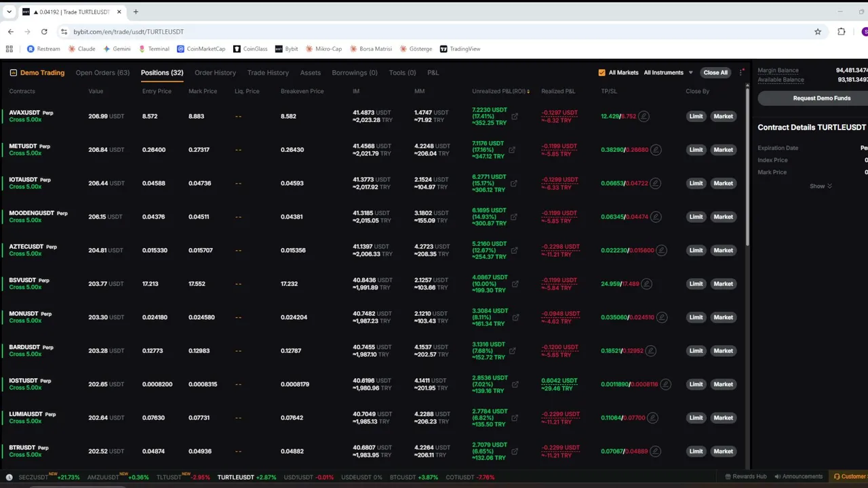Sort positions by Unrealized P&L (ROI)
The height and width of the screenshot is (488, 868).
point(500,91)
